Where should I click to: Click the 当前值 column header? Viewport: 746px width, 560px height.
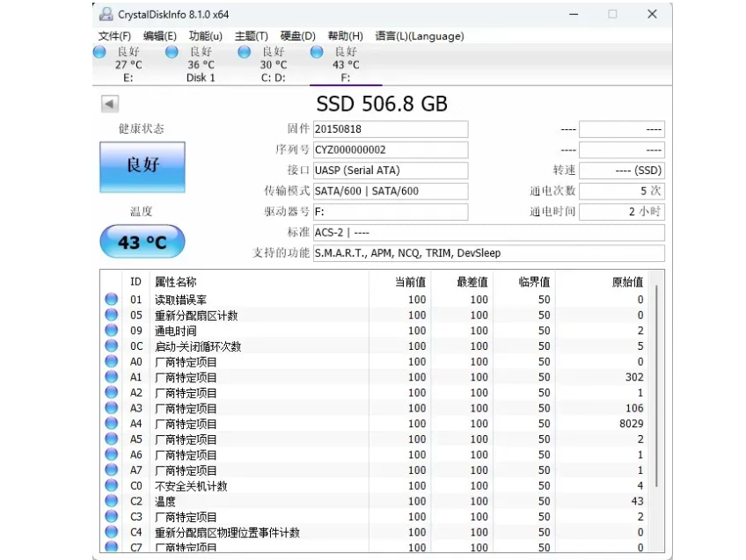(x=400, y=282)
